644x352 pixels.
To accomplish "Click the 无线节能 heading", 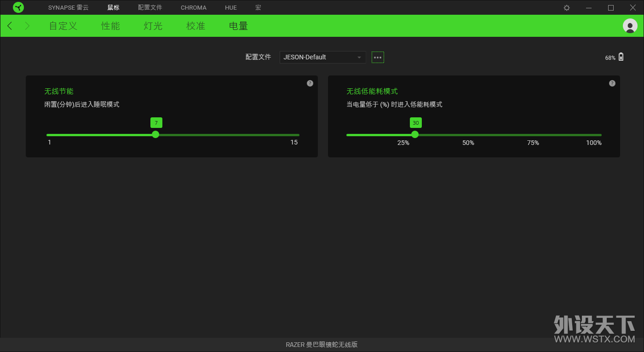I will [x=59, y=92].
